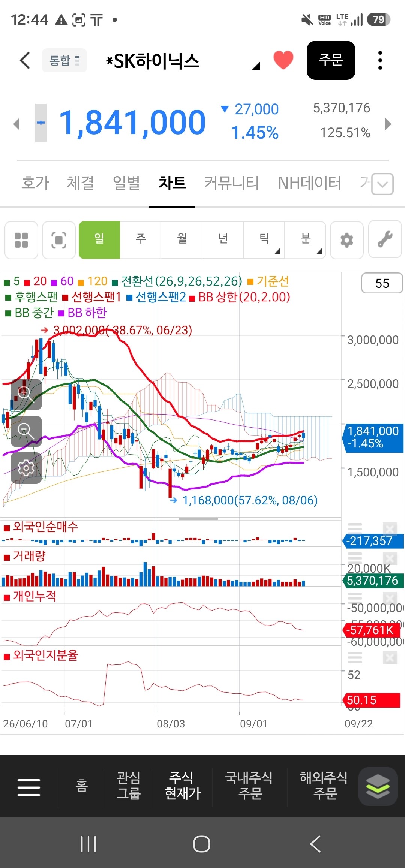Image resolution: width=405 pixels, height=868 pixels.
Task: Click the candle count field showing 55
Action: 382,283
